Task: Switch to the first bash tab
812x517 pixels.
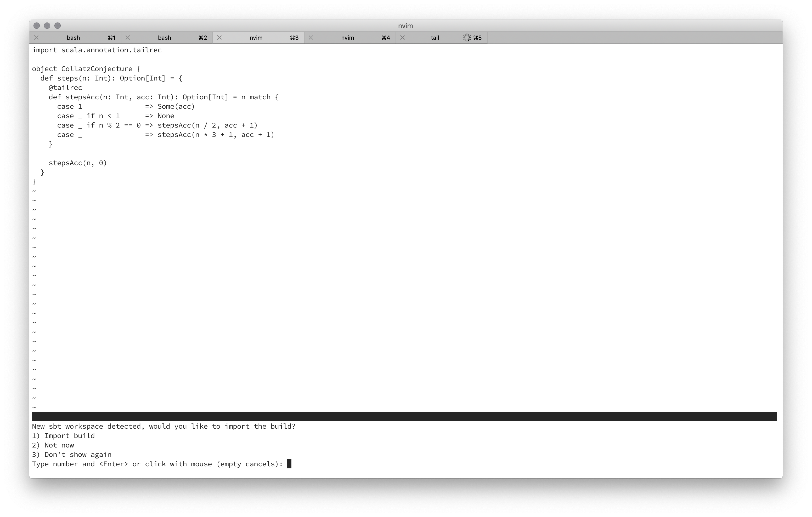Action: click(x=73, y=37)
